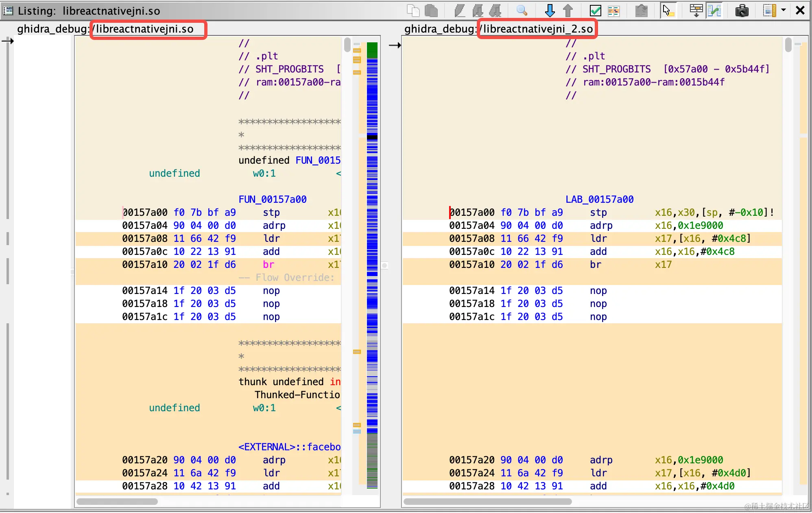This screenshot has width=812, height=513.
Task: Click bytes 'f0 7b bf a9' in left listing
Action: pyautogui.click(x=205, y=213)
